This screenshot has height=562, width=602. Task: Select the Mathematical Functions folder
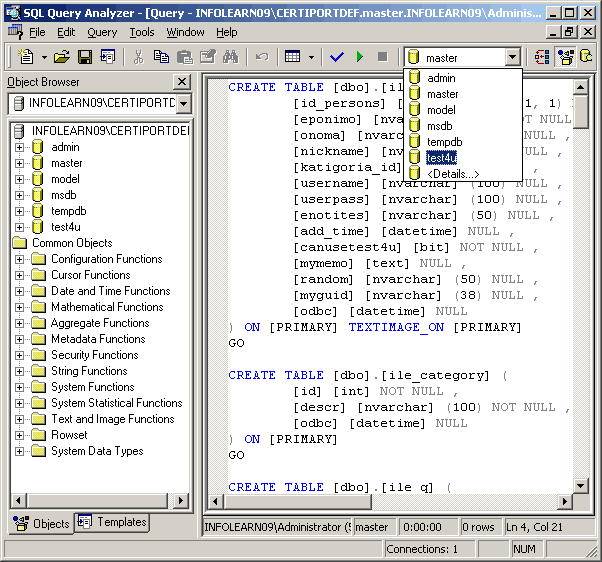pos(107,307)
